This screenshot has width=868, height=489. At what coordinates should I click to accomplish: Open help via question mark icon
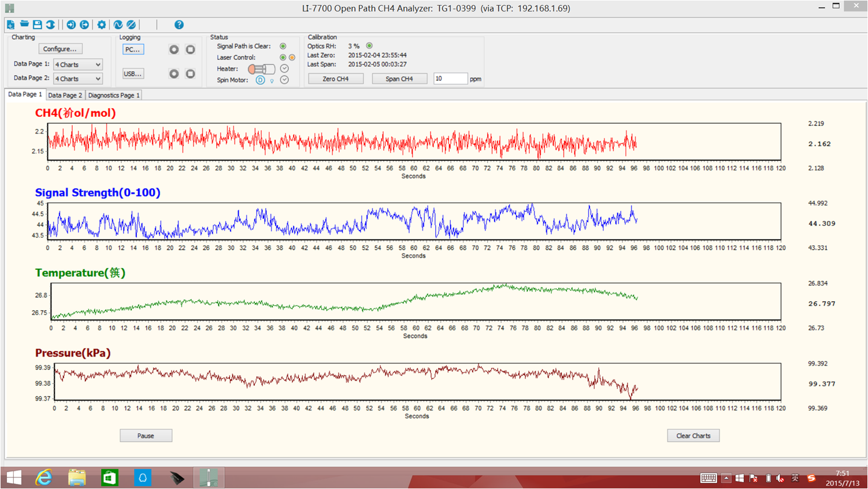pyautogui.click(x=179, y=24)
